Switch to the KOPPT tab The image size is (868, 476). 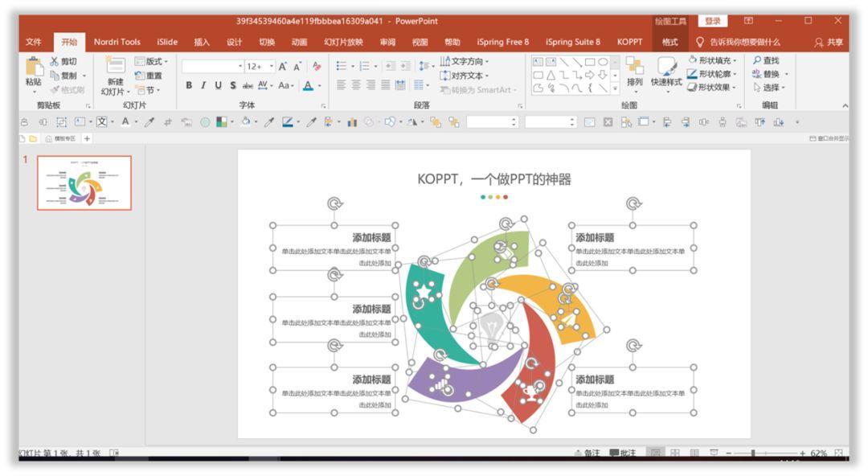tap(629, 42)
